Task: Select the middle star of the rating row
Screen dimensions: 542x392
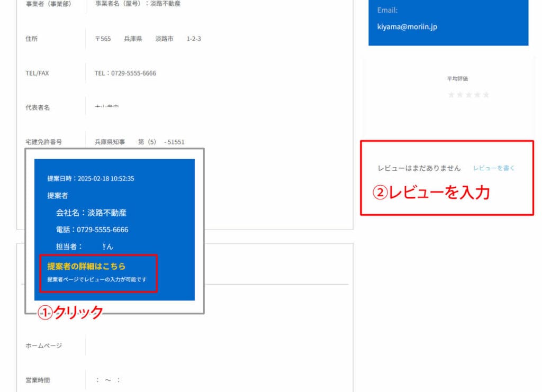Action: [469, 94]
